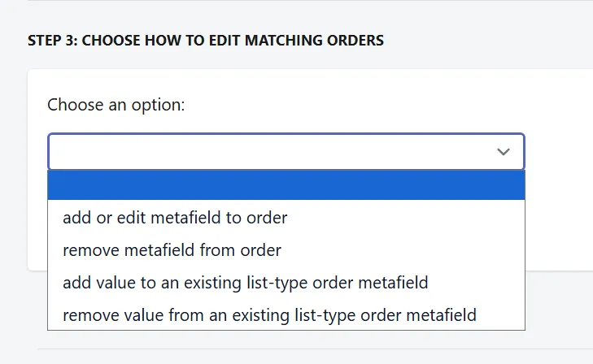The width and height of the screenshot is (593, 364).
Task: Click the dropdown chevron arrow icon
Action: point(503,152)
